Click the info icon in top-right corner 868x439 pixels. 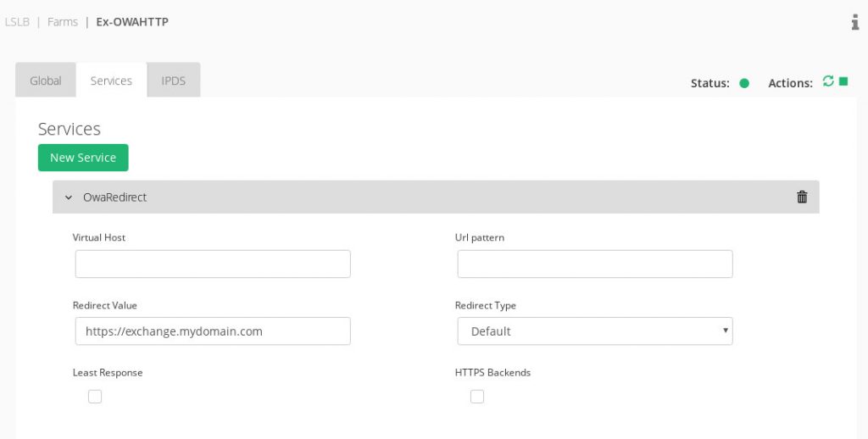pyautogui.click(x=855, y=22)
